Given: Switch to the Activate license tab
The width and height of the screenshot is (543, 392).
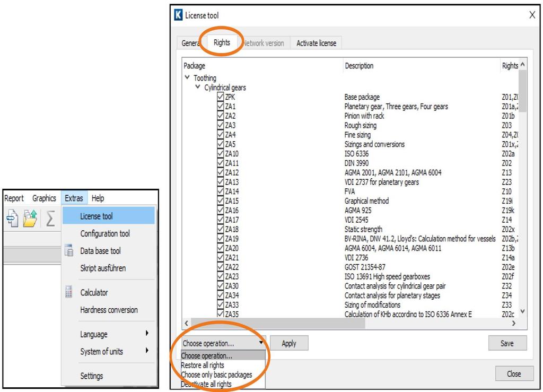Looking at the screenshot, I should click(x=316, y=43).
